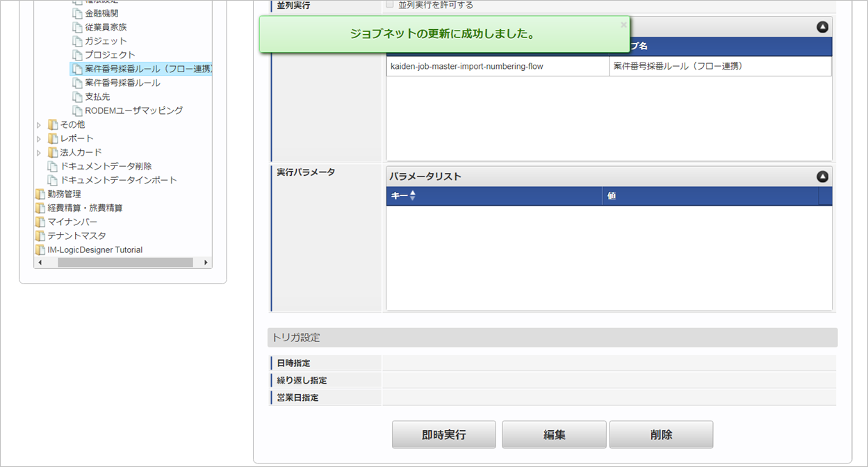Image resolution: width=868 pixels, height=467 pixels.
Task: Enable 並列実行を許可する checkbox
Action: (x=390, y=5)
